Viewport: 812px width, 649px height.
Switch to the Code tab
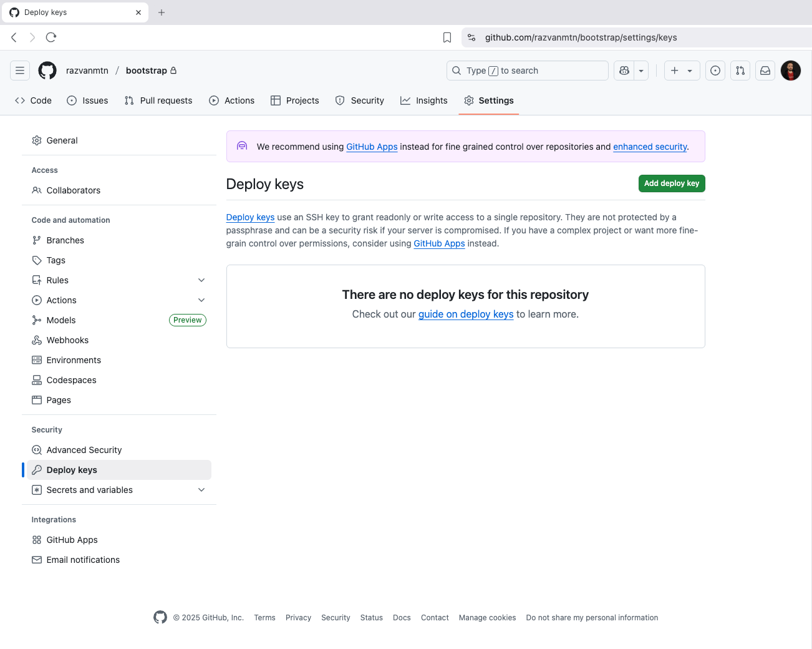[x=33, y=100]
